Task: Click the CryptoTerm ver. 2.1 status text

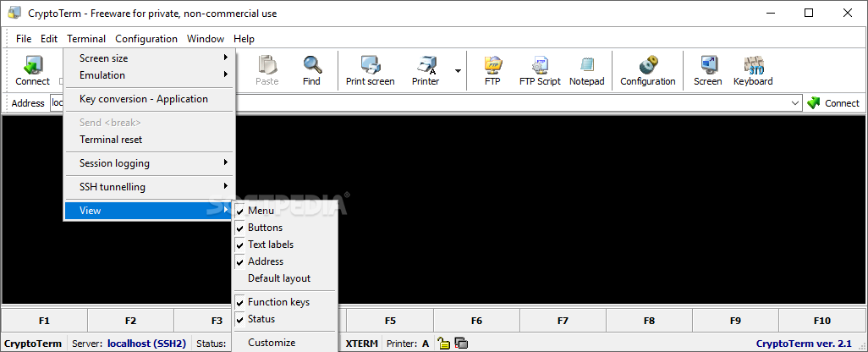Action: coord(804,344)
